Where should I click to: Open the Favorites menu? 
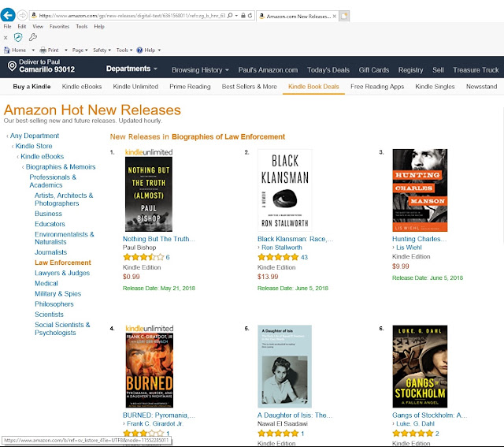point(60,27)
